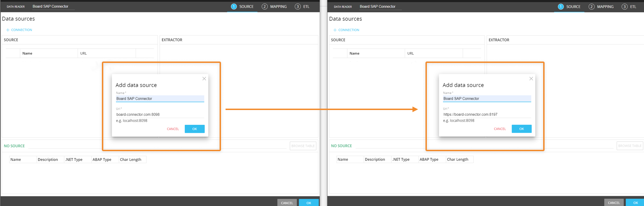Click the NO SOURCE label in right window
The image size is (644, 206).
point(341,146)
